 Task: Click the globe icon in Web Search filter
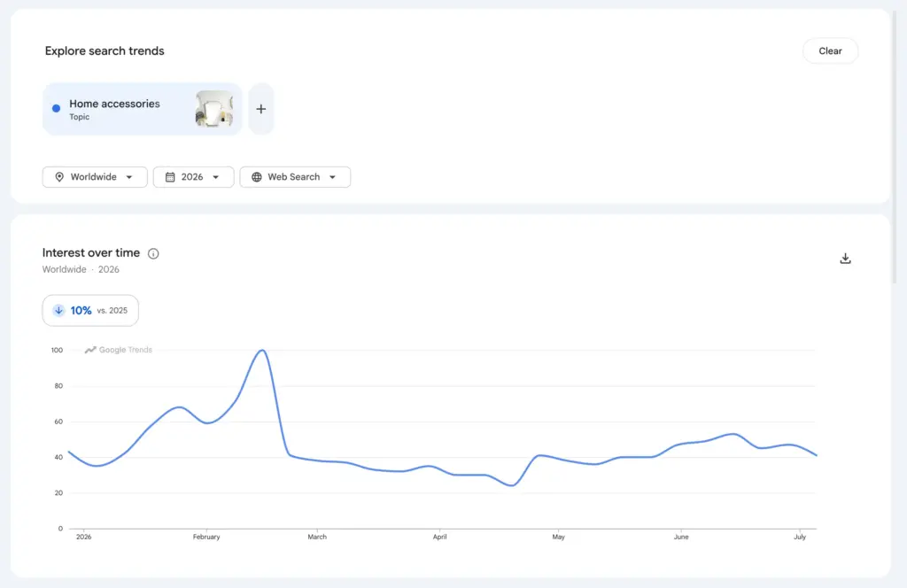pyautogui.click(x=256, y=177)
